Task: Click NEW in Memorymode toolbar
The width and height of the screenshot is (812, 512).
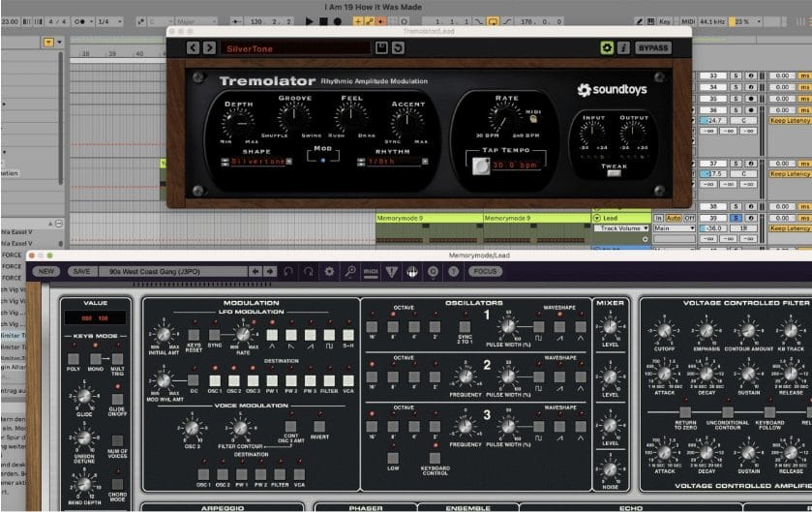Action: click(46, 271)
